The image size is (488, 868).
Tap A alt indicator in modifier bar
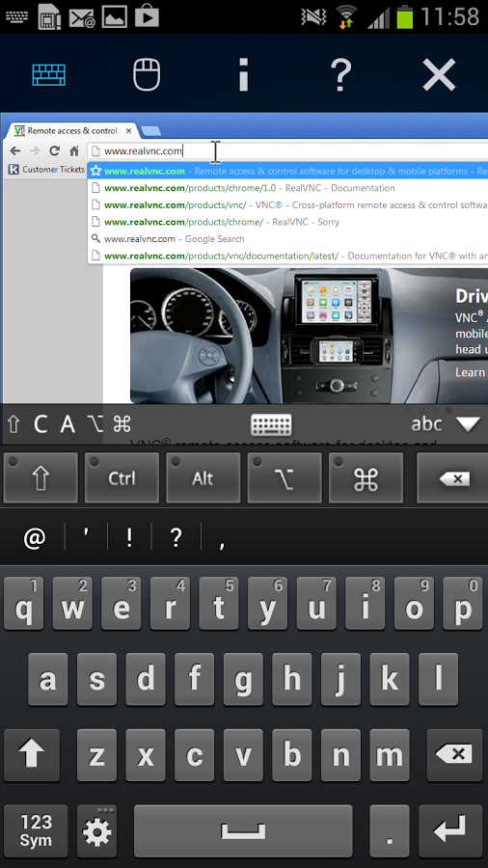click(68, 424)
